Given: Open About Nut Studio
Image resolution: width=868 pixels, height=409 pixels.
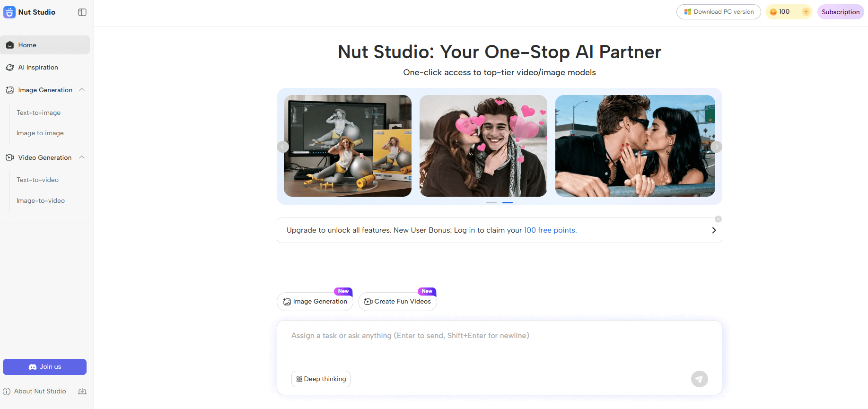Looking at the screenshot, I should coord(40,392).
